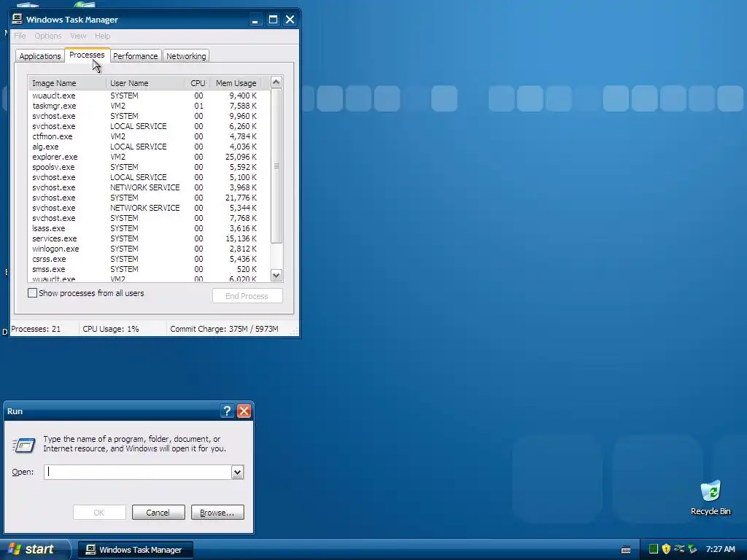Open the Recycle Bin desktop icon
747x560 pixels.
coord(711,497)
